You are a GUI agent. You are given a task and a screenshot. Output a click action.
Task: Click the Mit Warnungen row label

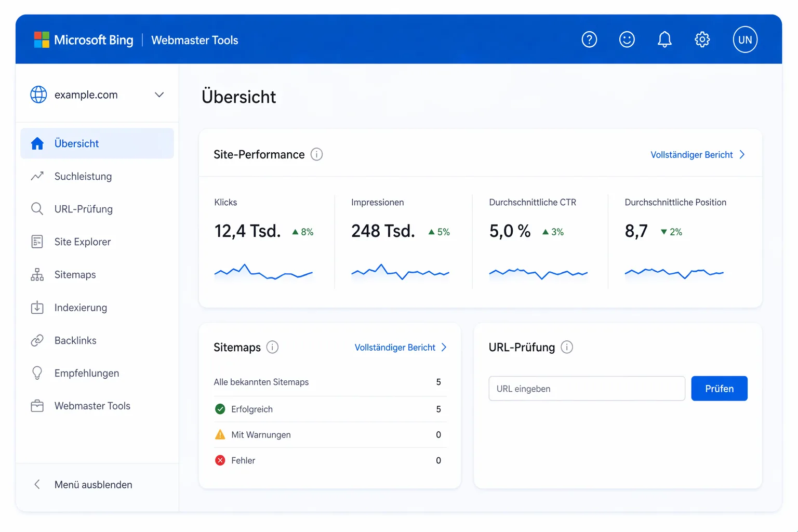point(261,435)
